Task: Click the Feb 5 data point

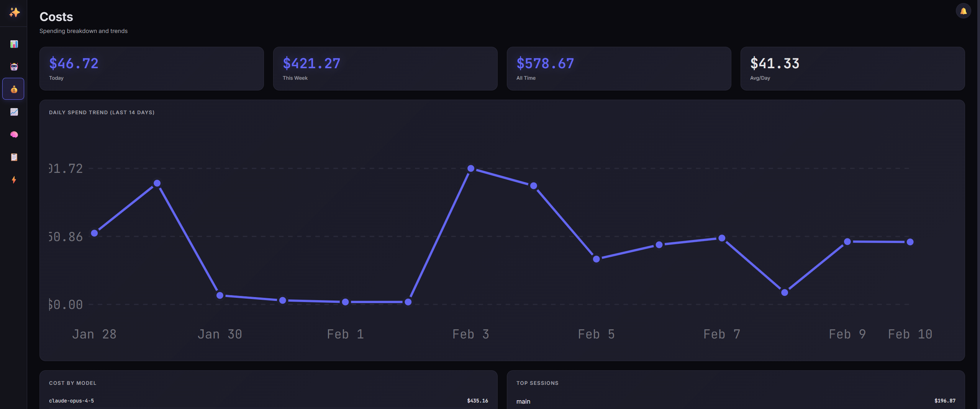Action: [x=597, y=259]
